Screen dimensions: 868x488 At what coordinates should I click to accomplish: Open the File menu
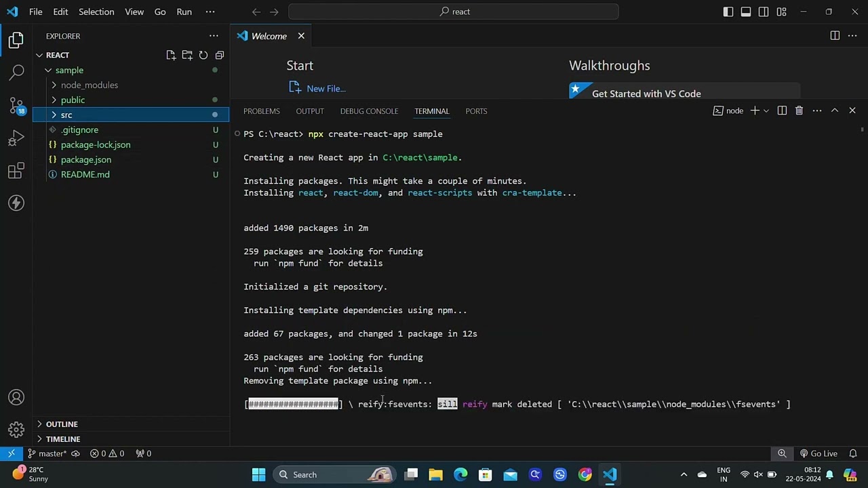[36, 12]
